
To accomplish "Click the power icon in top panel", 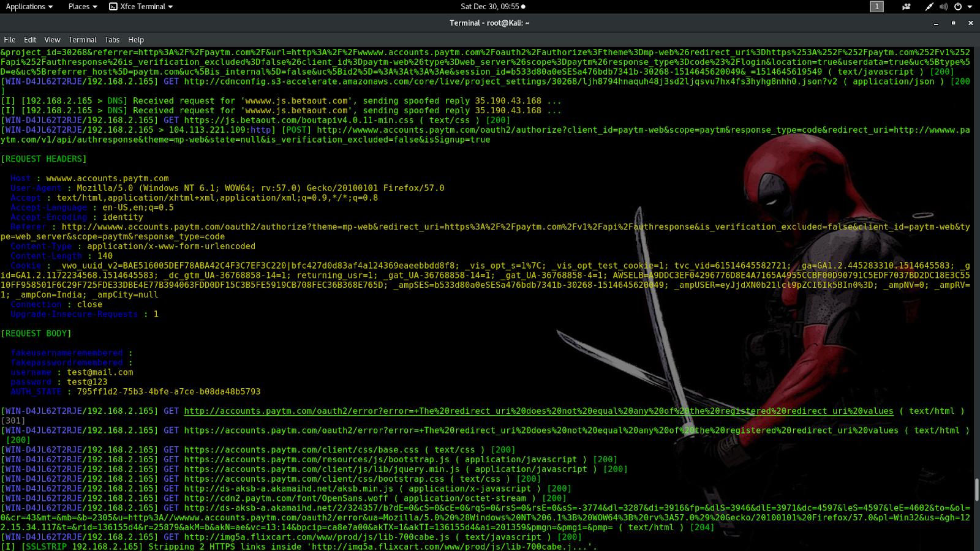I will (x=958, y=7).
